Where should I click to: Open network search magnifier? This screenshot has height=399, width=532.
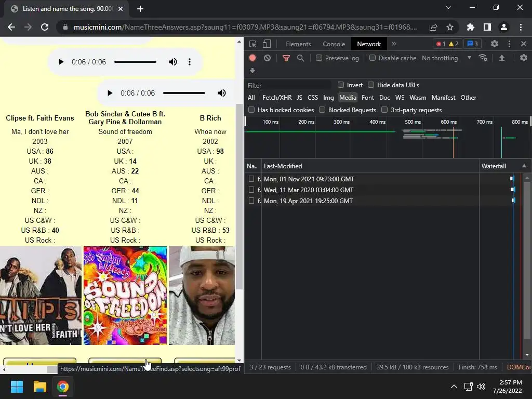point(301,58)
